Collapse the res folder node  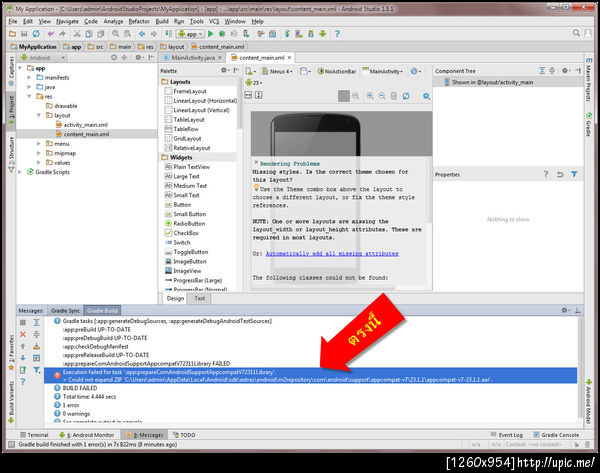coord(29,96)
